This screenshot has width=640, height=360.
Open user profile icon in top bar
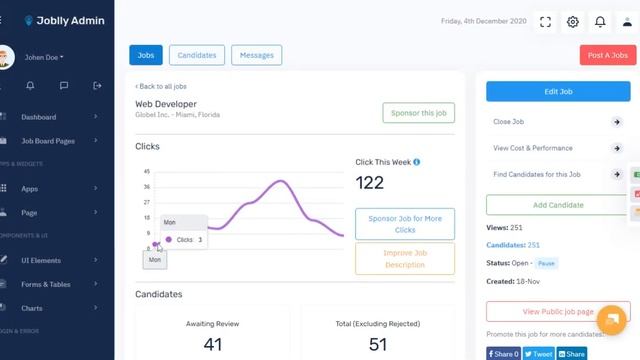click(x=627, y=22)
